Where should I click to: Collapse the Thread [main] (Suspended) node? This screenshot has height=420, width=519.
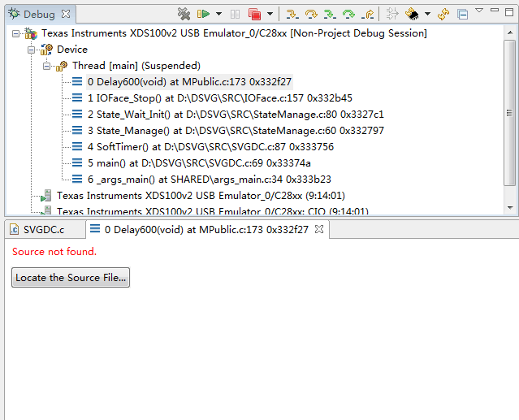coord(46,66)
